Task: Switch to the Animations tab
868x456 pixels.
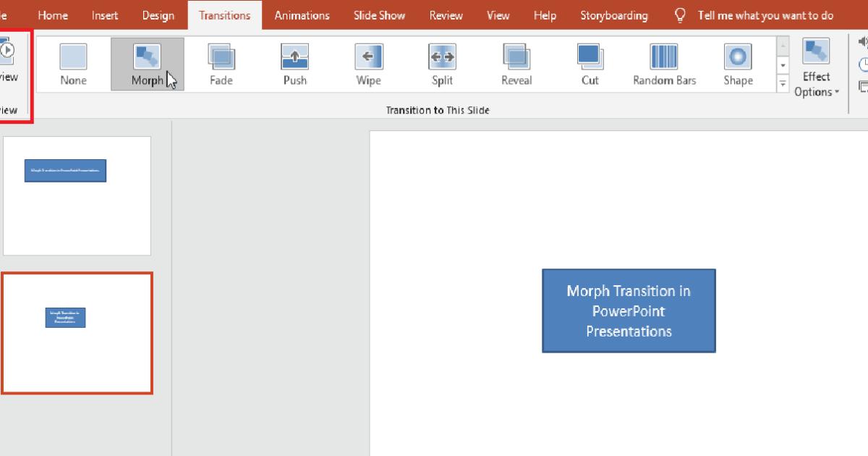Action: pos(302,14)
